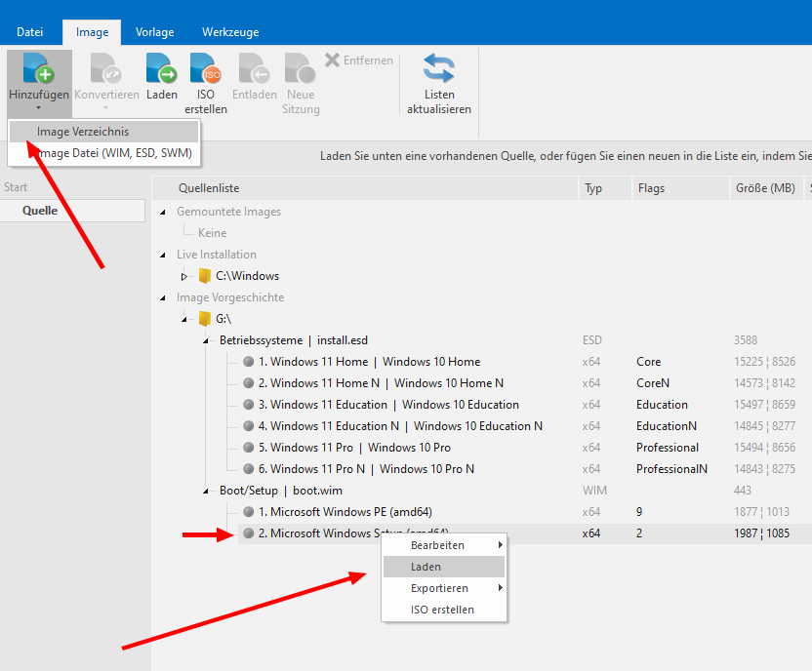Image resolution: width=812 pixels, height=671 pixels.
Task: Select row 6. Windows 11 Pro N
Action: [366, 469]
